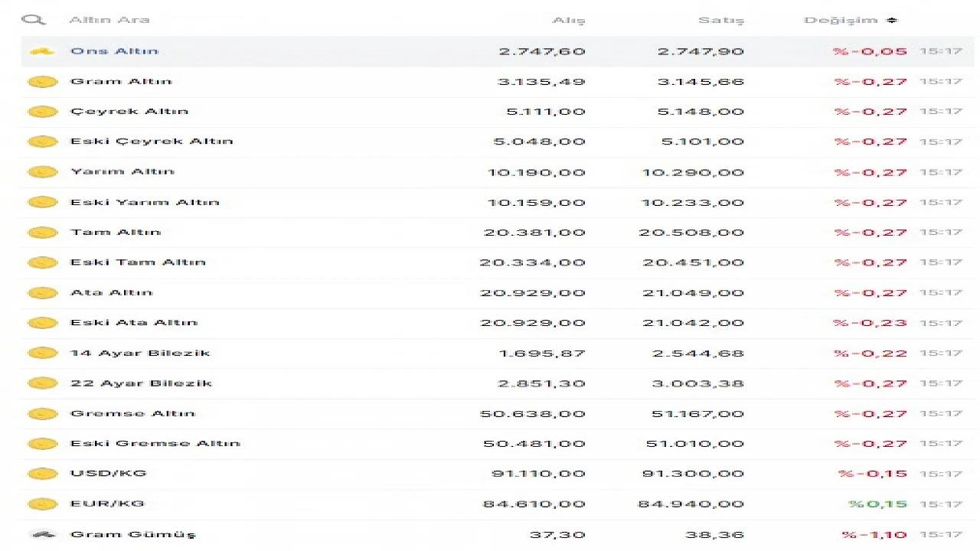
Task: Click the coin icon next to 14 Ayar Bilezik
Action: [43, 354]
